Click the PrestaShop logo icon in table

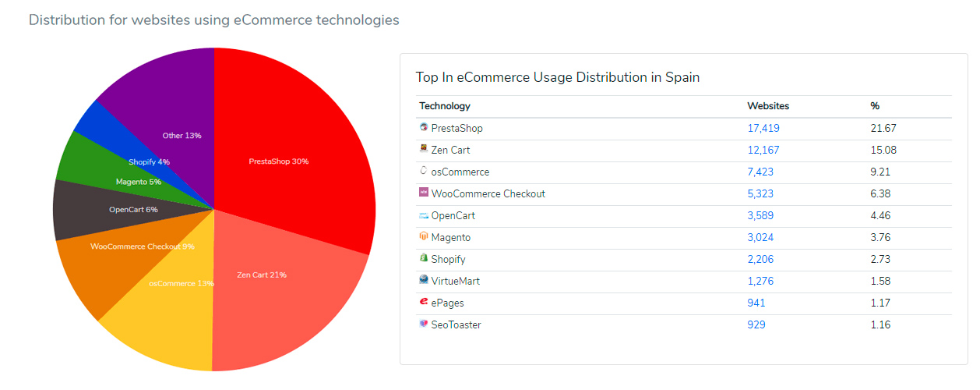(424, 127)
